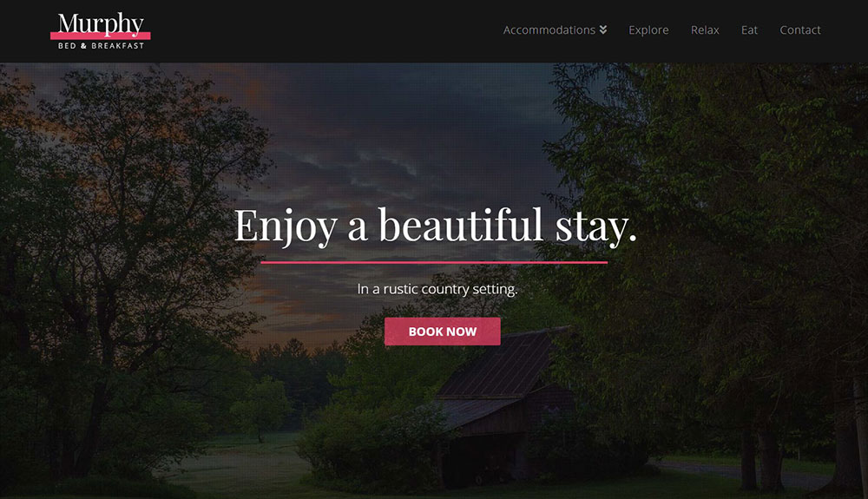Click the pink bar in the logo

(x=100, y=36)
